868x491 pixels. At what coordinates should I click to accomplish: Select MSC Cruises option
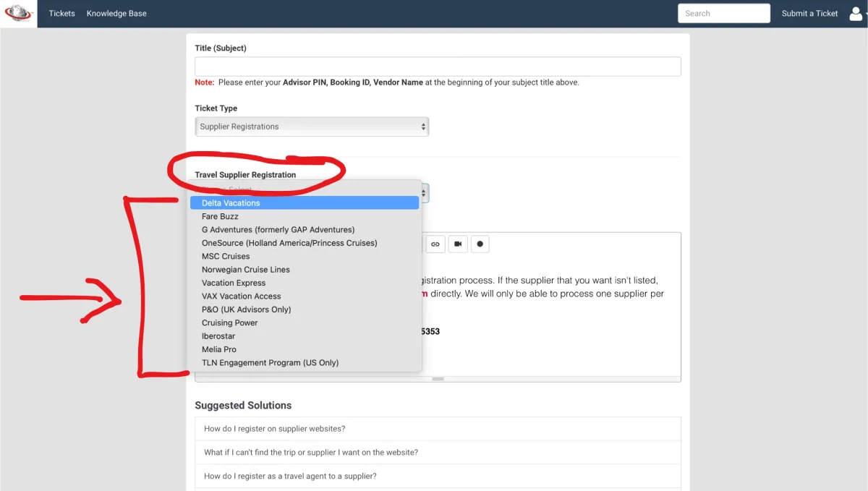pyautogui.click(x=305, y=256)
